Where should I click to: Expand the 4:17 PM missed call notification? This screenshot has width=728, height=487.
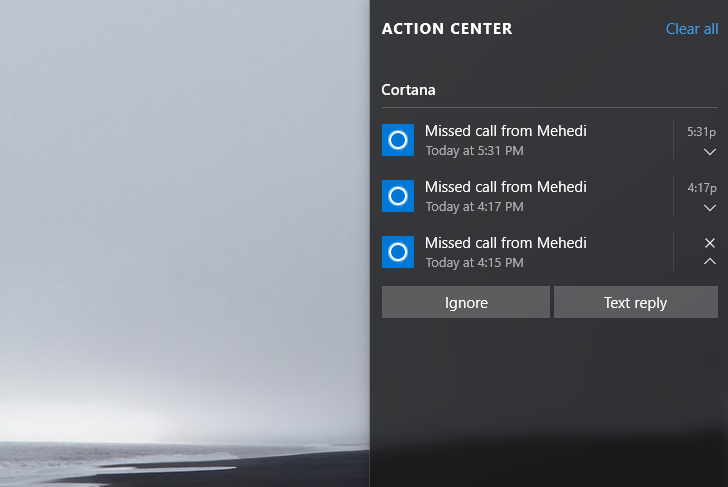tap(709, 208)
